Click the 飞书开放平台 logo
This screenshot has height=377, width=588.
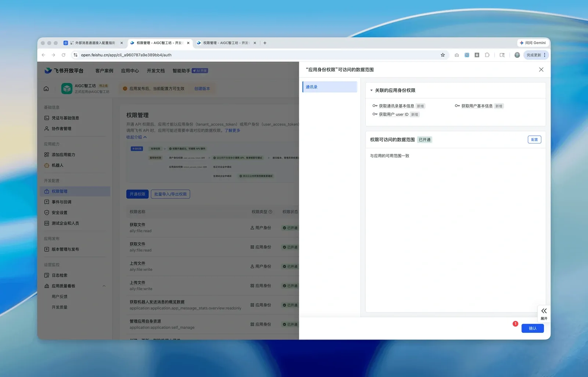(x=64, y=71)
